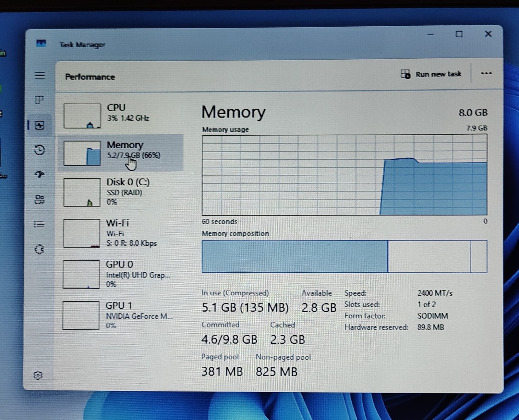Viewport: 519px width, 420px height.
Task: Click the 'Performance' page heading
Action: point(90,77)
